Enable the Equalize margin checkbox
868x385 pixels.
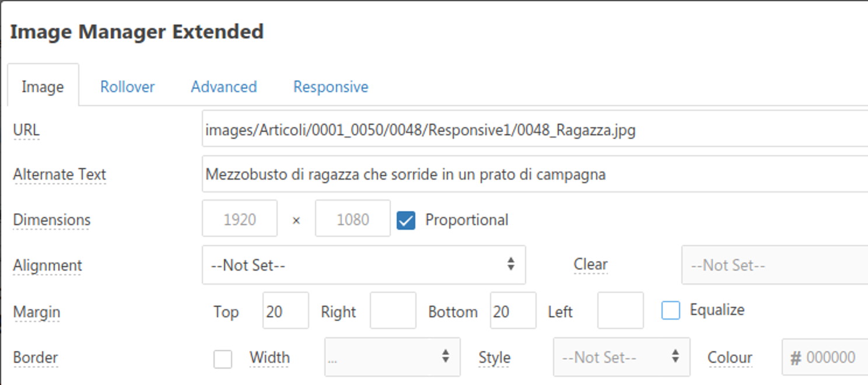(x=671, y=310)
